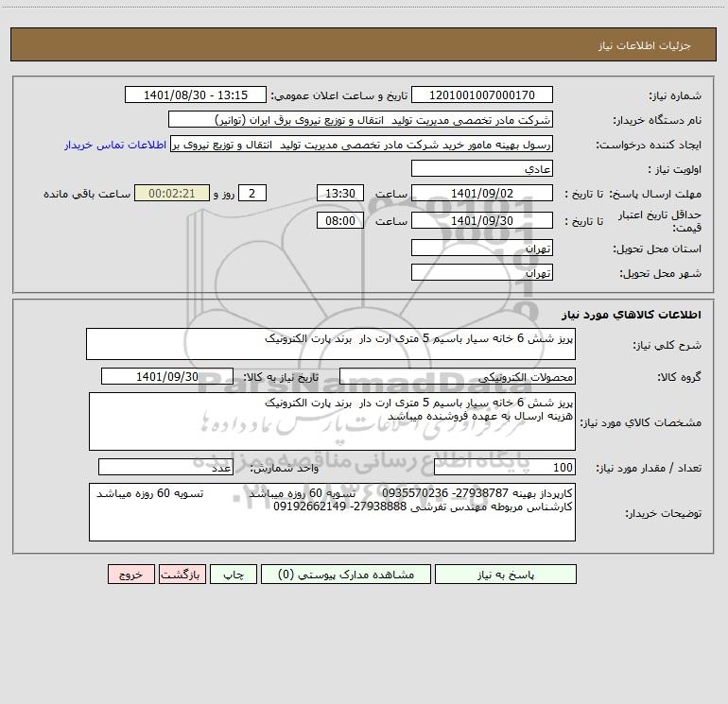Click the شرح کلی نیاز text box

331,344
